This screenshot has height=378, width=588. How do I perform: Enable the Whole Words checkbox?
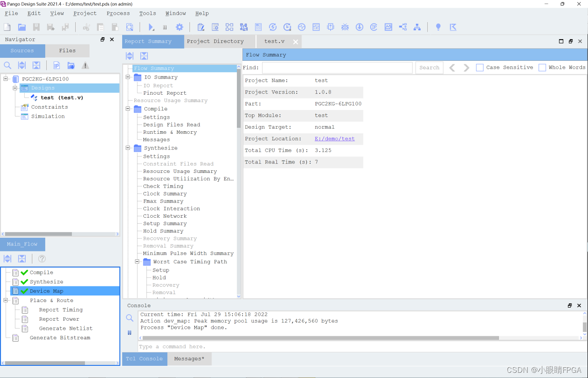(x=542, y=67)
